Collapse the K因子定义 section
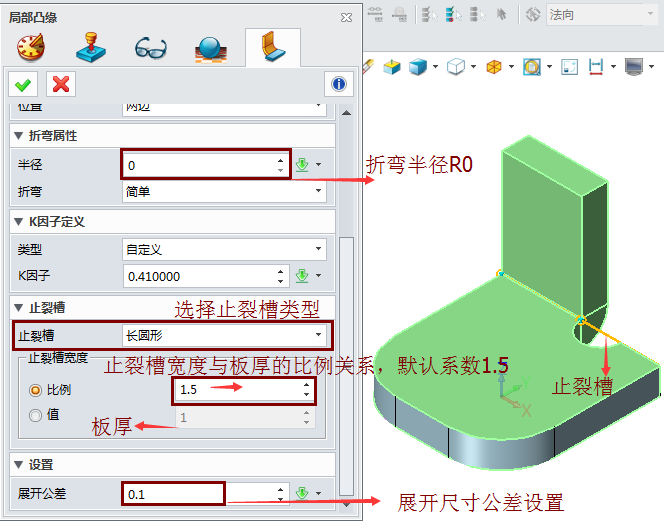The width and height of the screenshot is (664, 522). 18,222
